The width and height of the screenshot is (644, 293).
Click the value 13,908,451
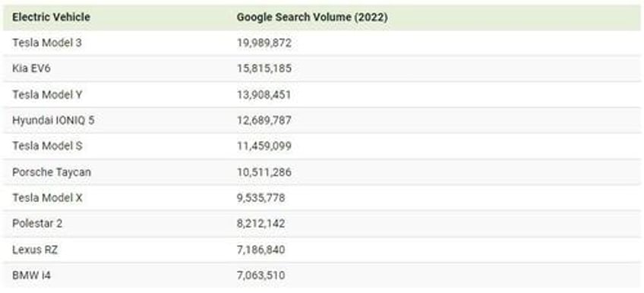[x=264, y=95]
